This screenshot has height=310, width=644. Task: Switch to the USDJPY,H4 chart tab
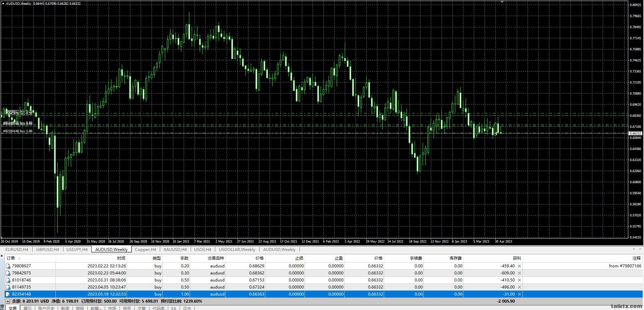point(77,250)
